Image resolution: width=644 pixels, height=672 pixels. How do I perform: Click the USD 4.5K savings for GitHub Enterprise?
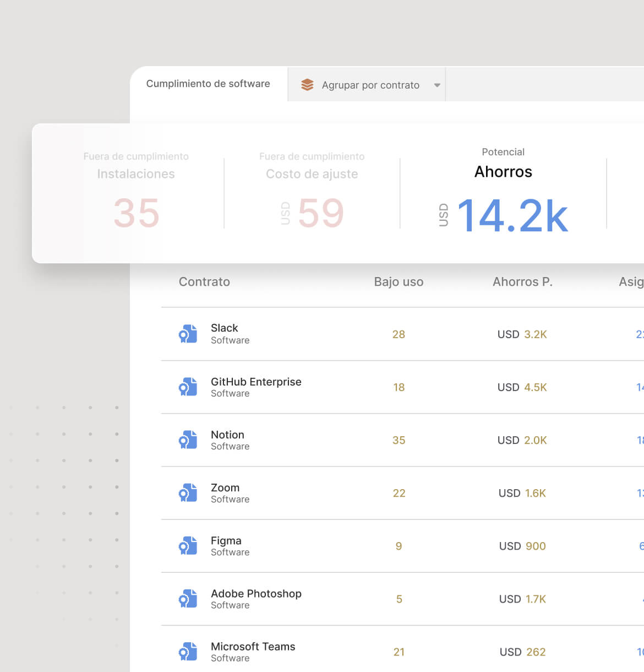[522, 387]
